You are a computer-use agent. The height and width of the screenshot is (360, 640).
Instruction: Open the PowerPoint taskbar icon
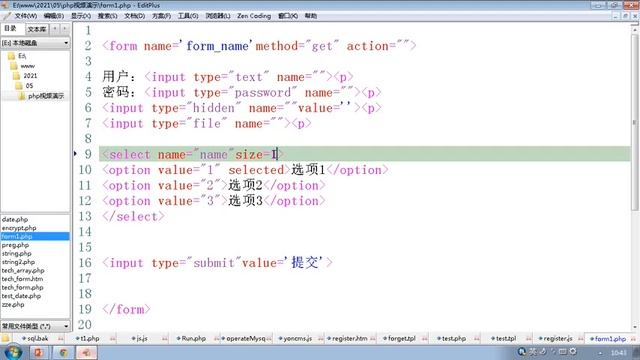[38, 352]
